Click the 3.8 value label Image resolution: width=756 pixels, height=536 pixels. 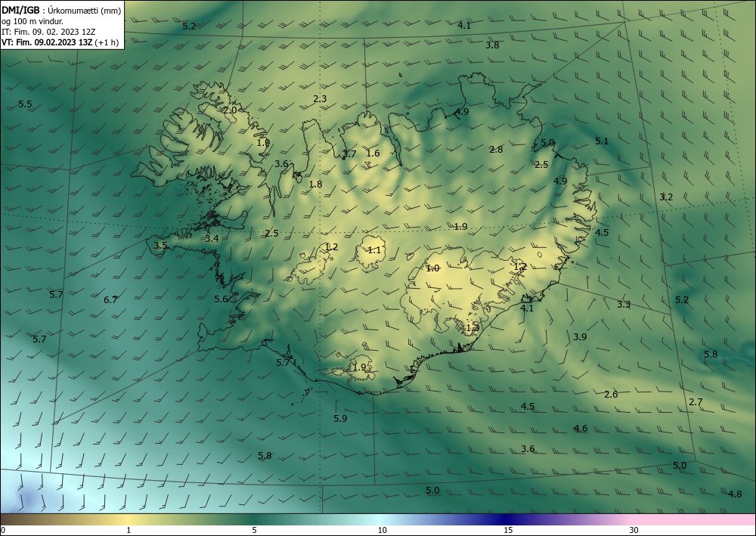492,45
